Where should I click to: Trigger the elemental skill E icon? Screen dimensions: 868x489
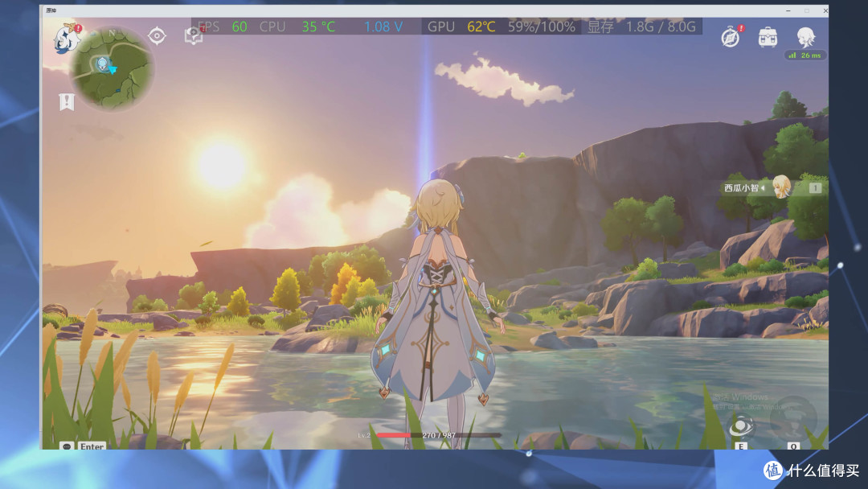(740, 427)
